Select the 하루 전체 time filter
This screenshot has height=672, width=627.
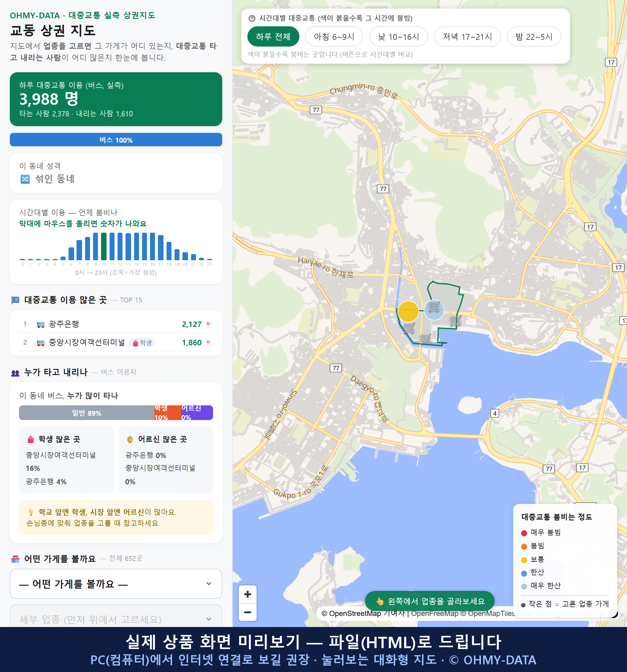tap(273, 36)
